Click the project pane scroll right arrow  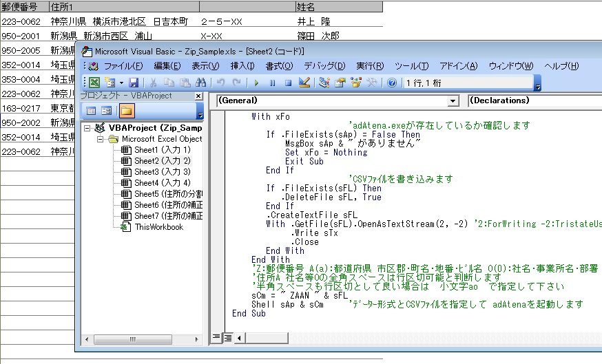click(x=196, y=339)
